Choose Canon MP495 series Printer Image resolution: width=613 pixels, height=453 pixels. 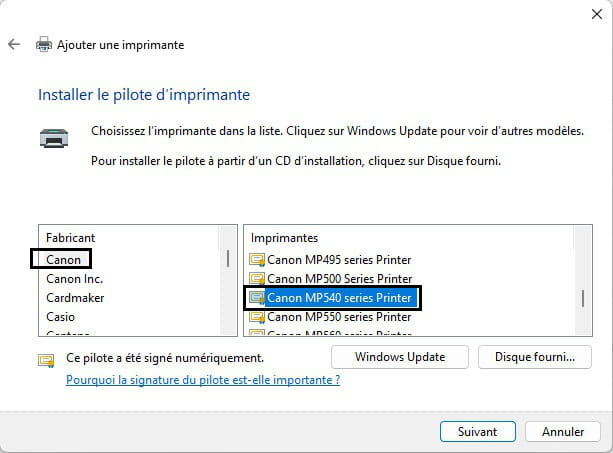339,260
